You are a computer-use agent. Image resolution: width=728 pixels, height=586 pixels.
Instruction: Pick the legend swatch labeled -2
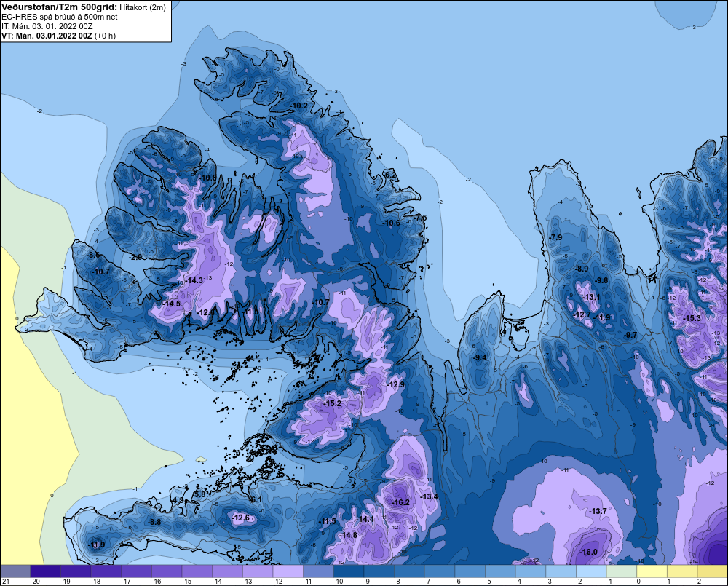click(591, 571)
